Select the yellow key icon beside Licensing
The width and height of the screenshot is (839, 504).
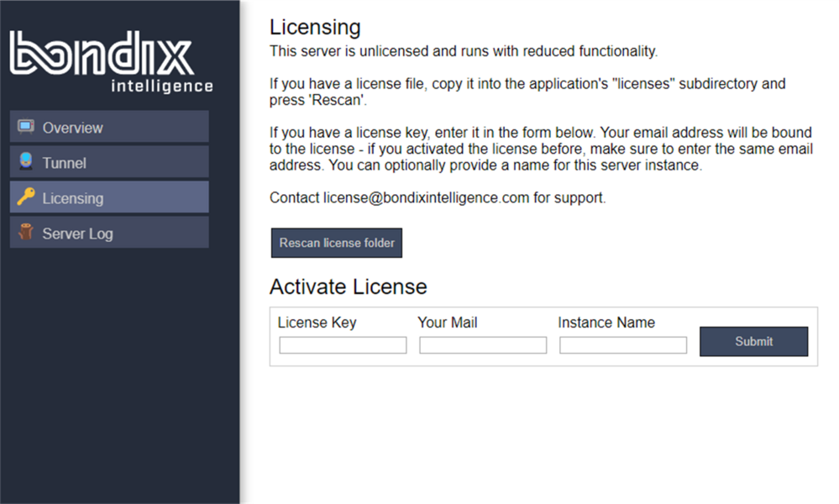click(x=26, y=197)
